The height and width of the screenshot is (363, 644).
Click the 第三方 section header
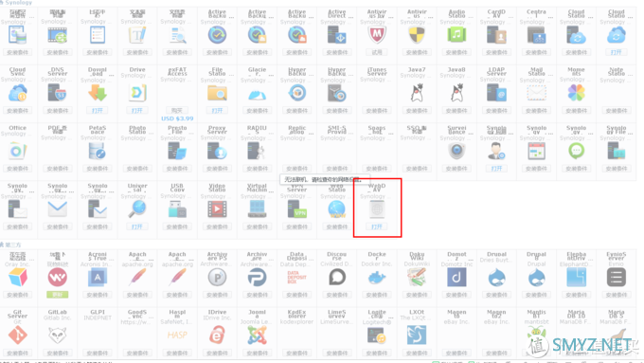(x=12, y=245)
